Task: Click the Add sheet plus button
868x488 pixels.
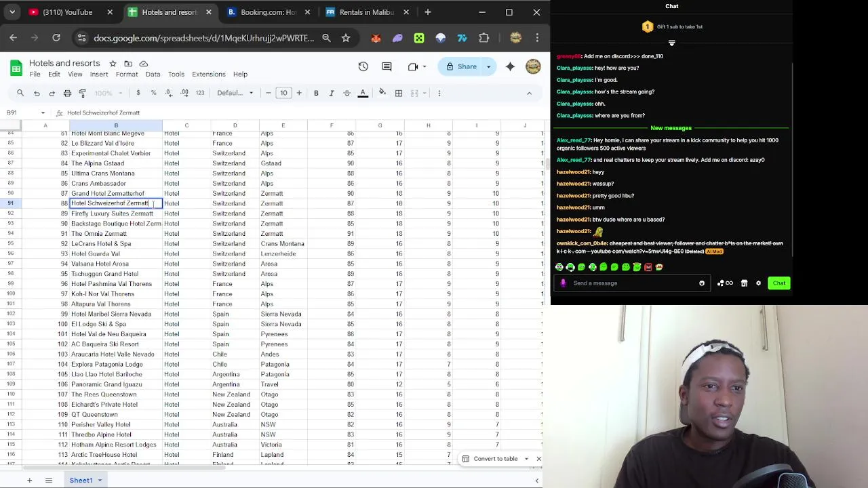Action: pyautogui.click(x=29, y=481)
